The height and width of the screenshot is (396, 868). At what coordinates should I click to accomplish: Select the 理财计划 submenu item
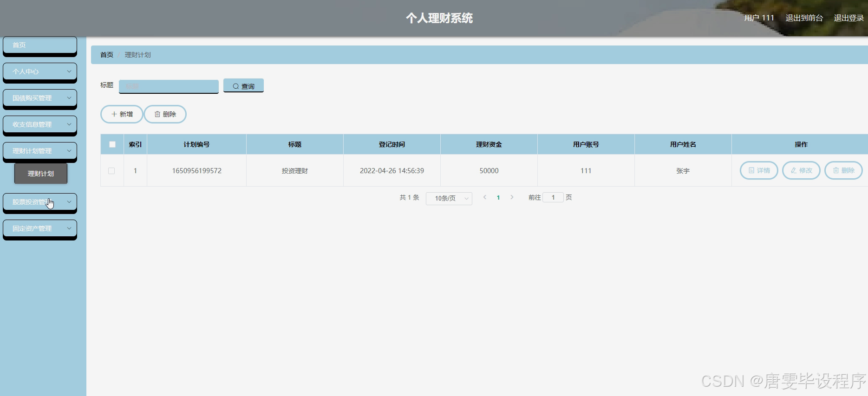[x=41, y=174]
